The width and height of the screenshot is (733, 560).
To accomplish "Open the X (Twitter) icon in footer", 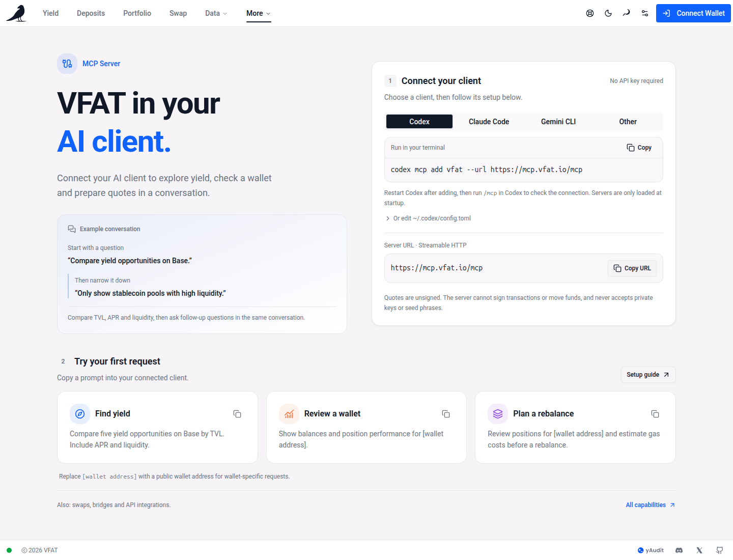I will [699, 550].
